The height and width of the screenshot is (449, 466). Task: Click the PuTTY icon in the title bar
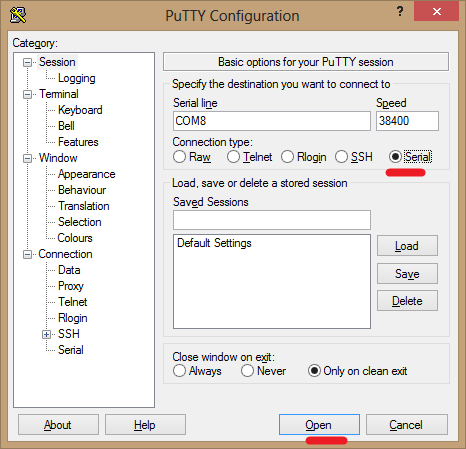pyautogui.click(x=18, y=15)
